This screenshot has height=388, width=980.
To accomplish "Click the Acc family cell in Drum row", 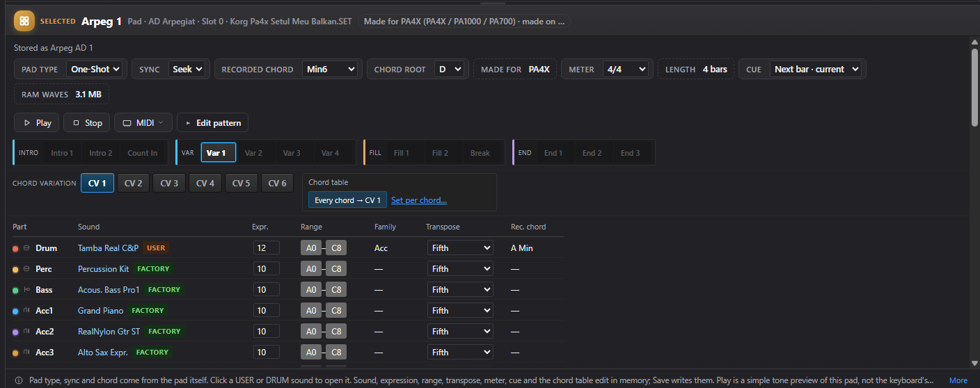I will pos(381,248).
